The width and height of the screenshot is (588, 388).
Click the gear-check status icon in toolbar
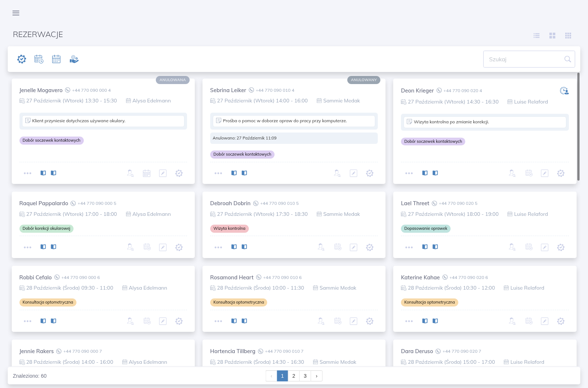tap(22, 59)
